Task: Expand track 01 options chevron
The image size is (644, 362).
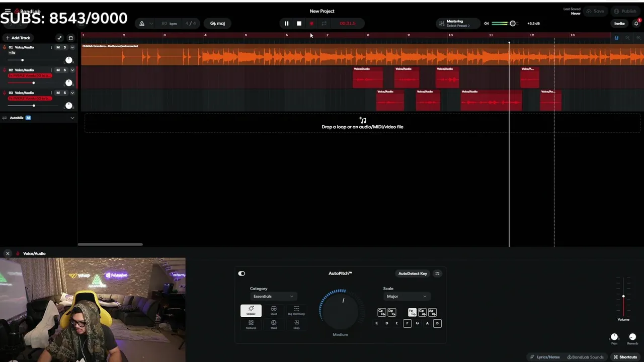Action: (72, 47)
